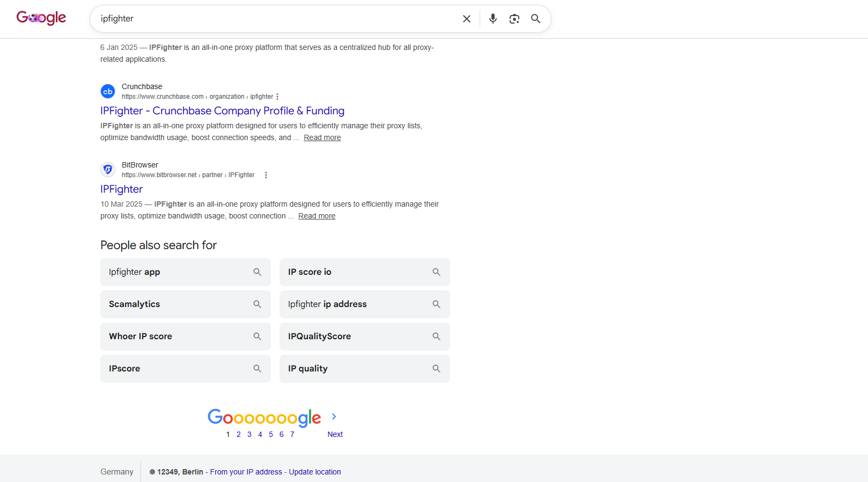Go to results page 7
Image resolution: width=868 pixels, height=482 pixels.
coord(292,434)
